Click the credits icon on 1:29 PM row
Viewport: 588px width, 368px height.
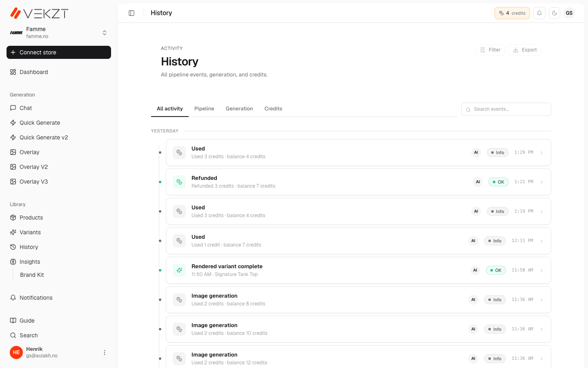(x=179, y=153)
